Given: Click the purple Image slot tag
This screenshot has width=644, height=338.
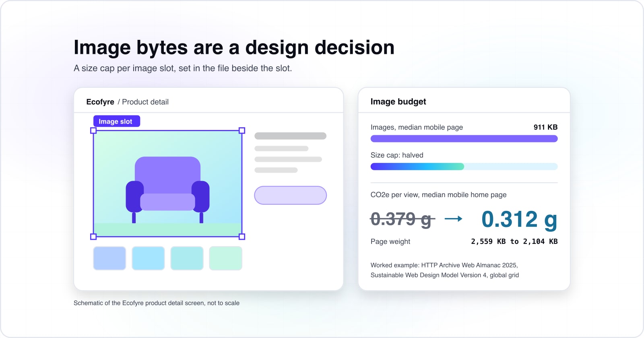Looking at the screenshot, I should 117,121.
